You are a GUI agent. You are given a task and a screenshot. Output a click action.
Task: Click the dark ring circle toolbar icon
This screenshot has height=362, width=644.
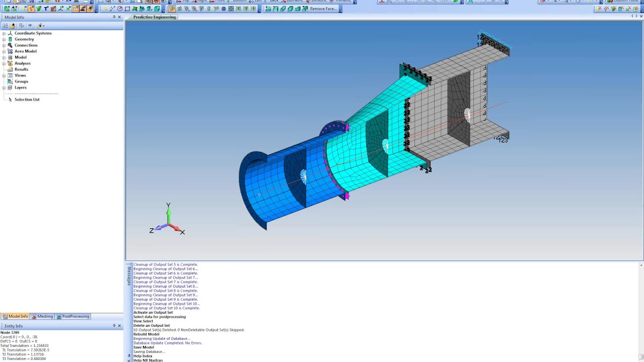(x=223, y=9)
